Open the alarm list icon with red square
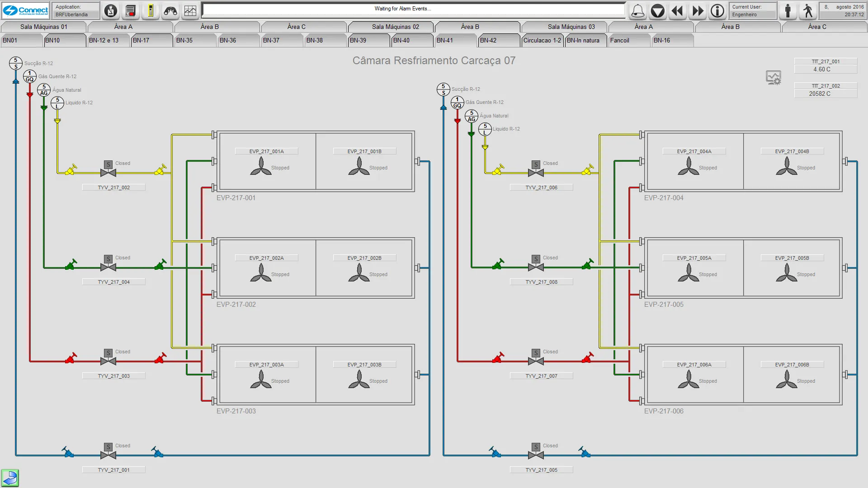The image size is (868, 488). coord(130,11)
